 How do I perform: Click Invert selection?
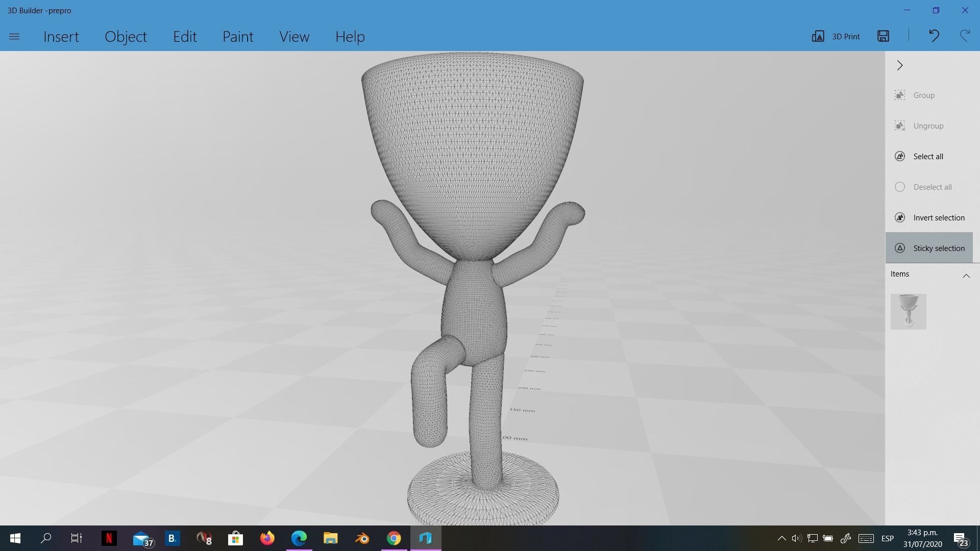[x=929, y=218]
